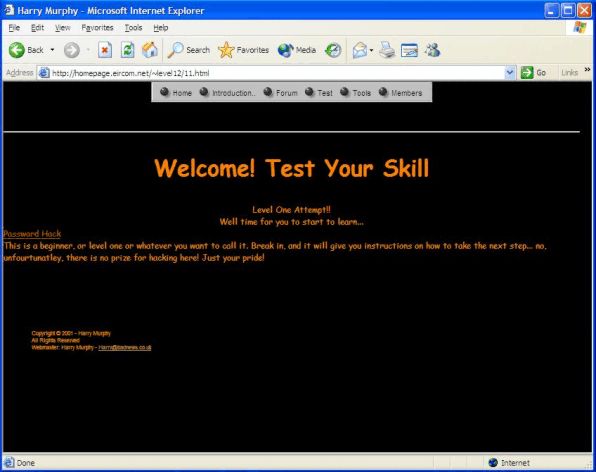The image size is (596, 472).
Task: Refresh the page with the Refresh icon
Action: [x=127, y=50]
